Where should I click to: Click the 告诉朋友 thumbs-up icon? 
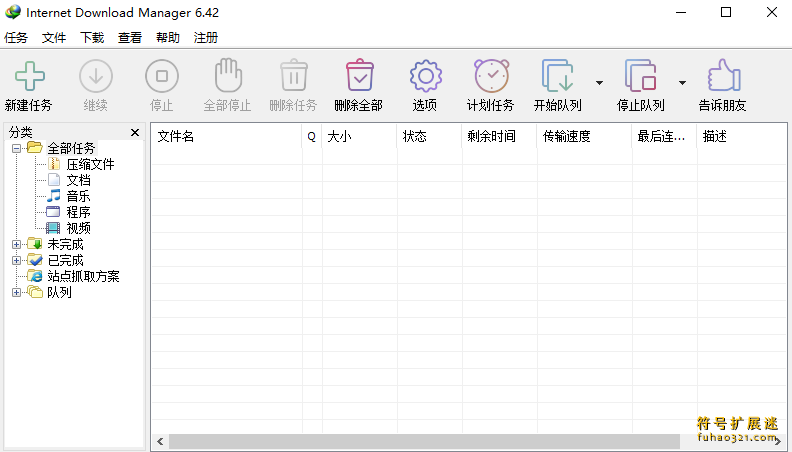point(723,75)
